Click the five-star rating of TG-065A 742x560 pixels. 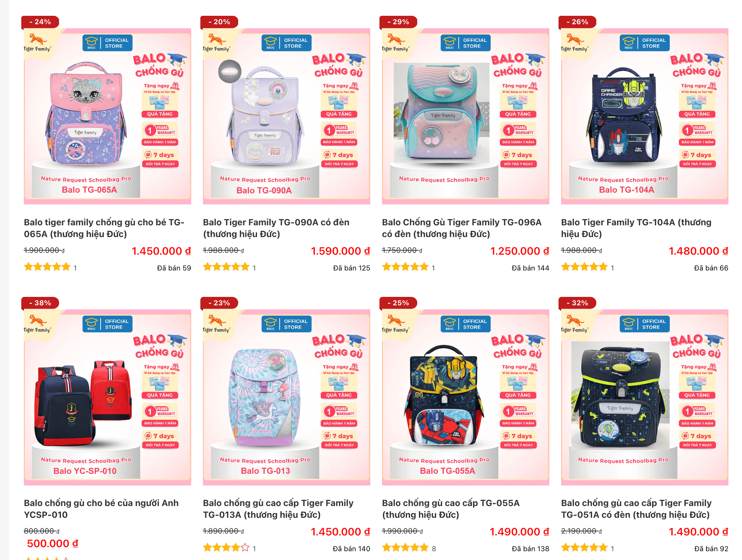[x=47, y=267]
